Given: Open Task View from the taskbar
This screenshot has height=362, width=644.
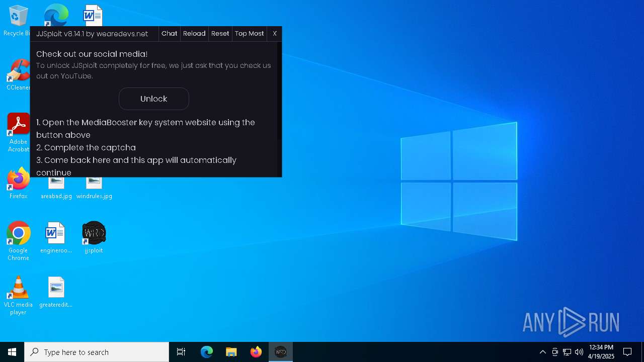Looking at the screenshot, I should click(181, 352).
